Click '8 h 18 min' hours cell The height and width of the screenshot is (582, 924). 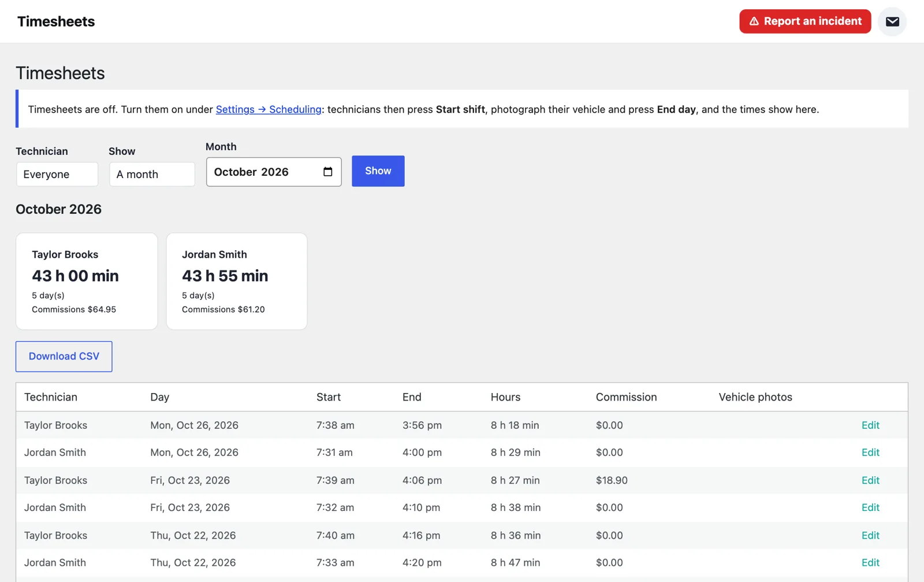(x=515, y=425)
